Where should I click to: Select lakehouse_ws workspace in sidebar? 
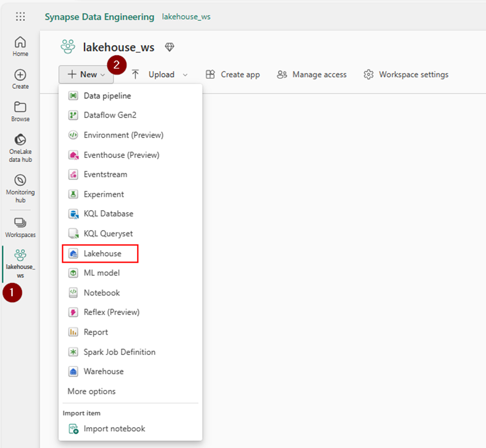tap(21, 263)
